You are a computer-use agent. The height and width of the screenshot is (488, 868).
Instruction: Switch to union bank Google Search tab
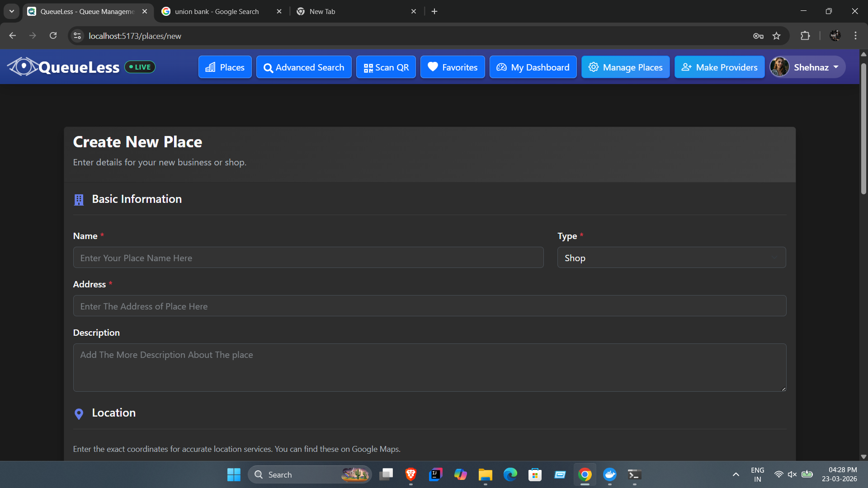click(x=216, y=11)
